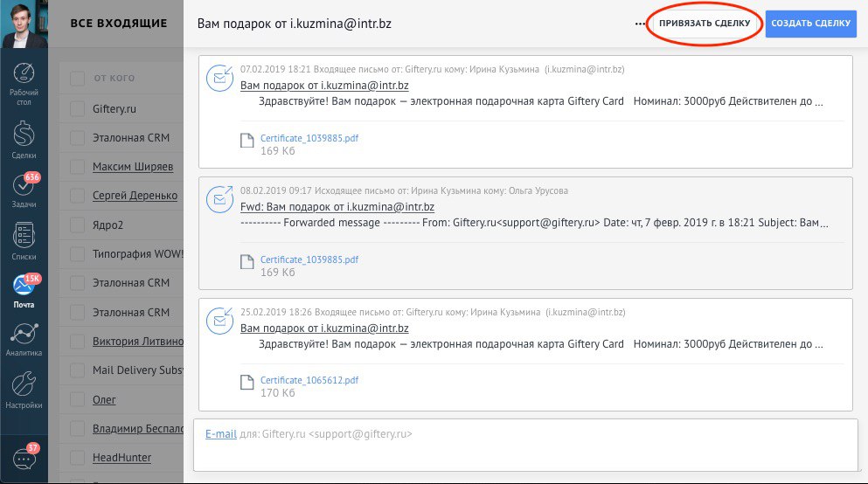Open sender HeadHunter link
This screenshot has width=868, height=484.
[x=122, y=458]
